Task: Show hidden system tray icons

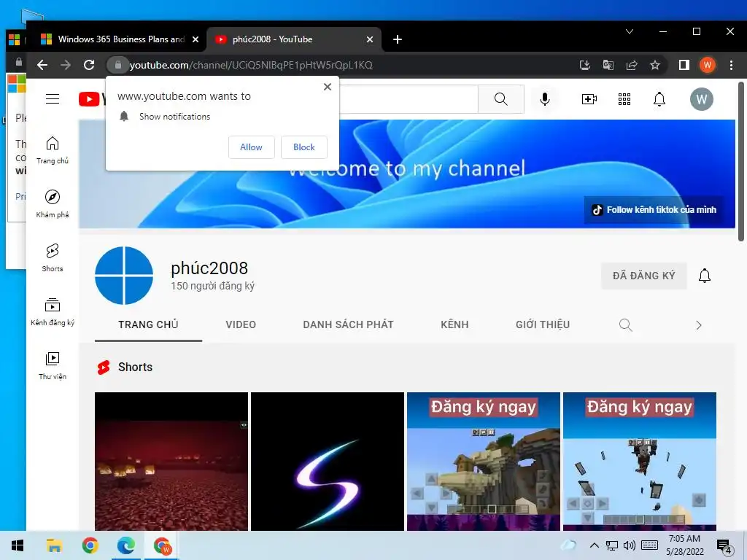Action: [594, 545]
